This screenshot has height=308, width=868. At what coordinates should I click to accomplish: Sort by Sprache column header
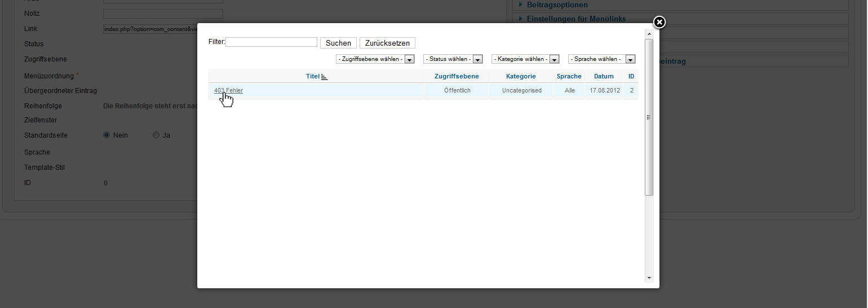point(569,76)
